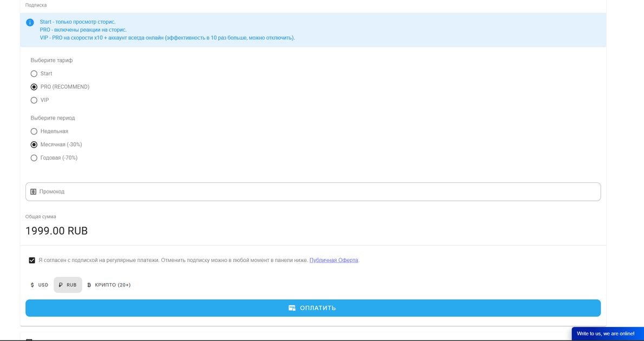Click the promo code ticket icon

pyautogui.click(x=33, y=192)
